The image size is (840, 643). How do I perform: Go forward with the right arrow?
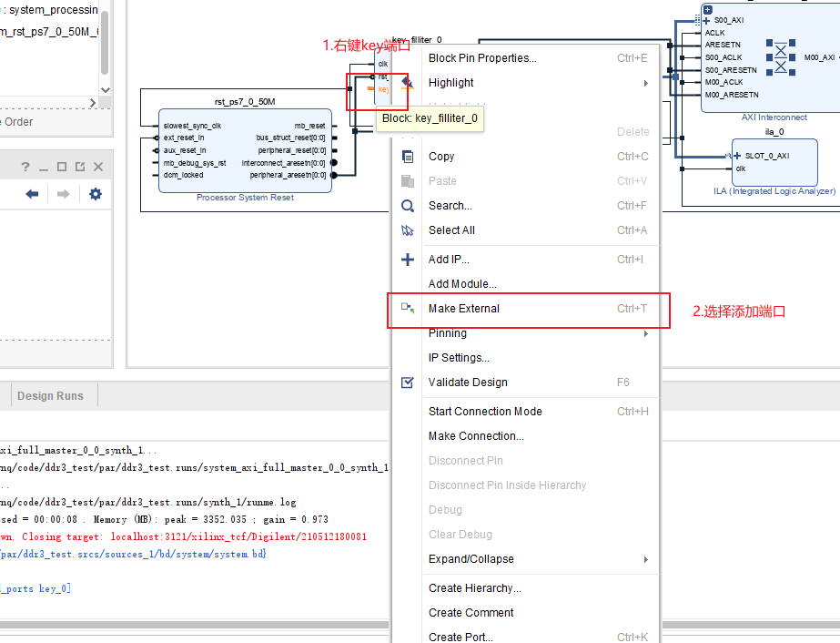point(63,194)
